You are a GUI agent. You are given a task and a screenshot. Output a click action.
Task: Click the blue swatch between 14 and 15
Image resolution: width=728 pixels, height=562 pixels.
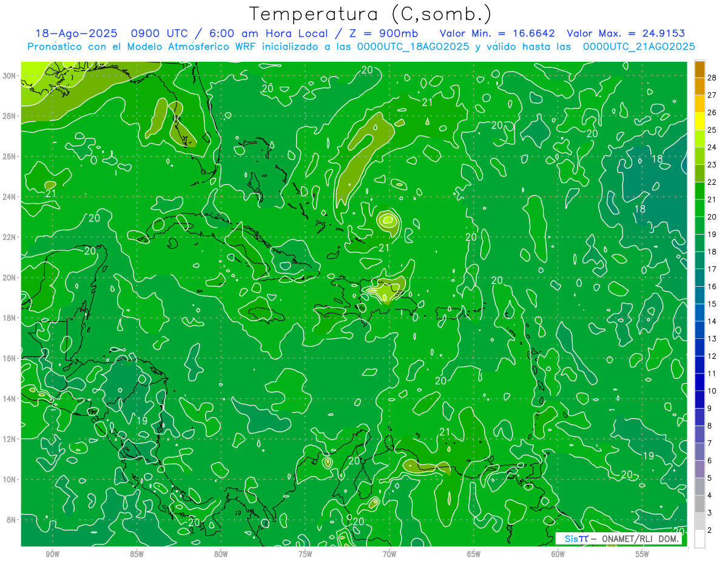coord(699,313)
